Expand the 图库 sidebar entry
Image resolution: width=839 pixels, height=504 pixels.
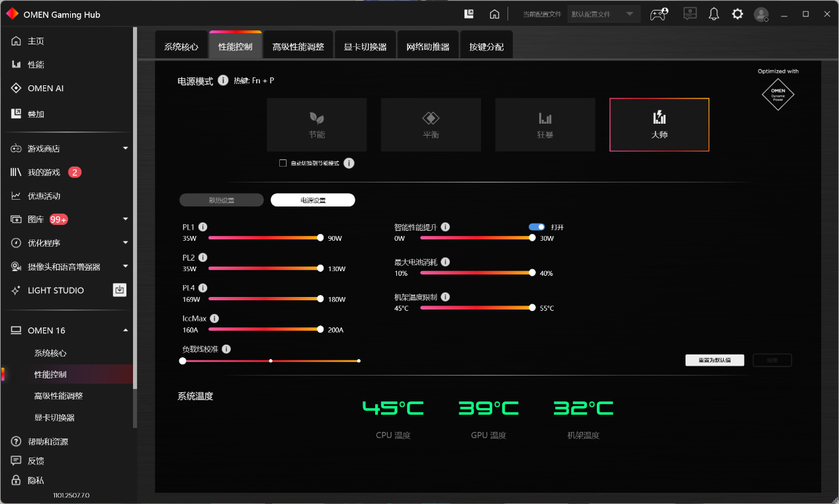pos(125,219)
